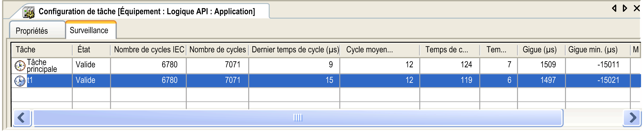Screen dimensions: 644x131
Task: Click the Nombre de cycles IEC header
Action: (x=149, y=50)
